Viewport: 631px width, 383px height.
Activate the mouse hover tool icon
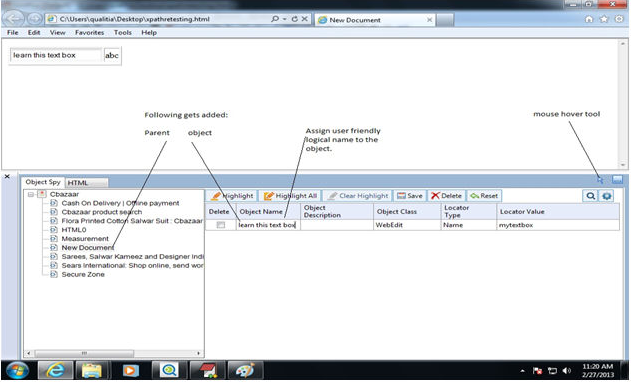point(600,180)
